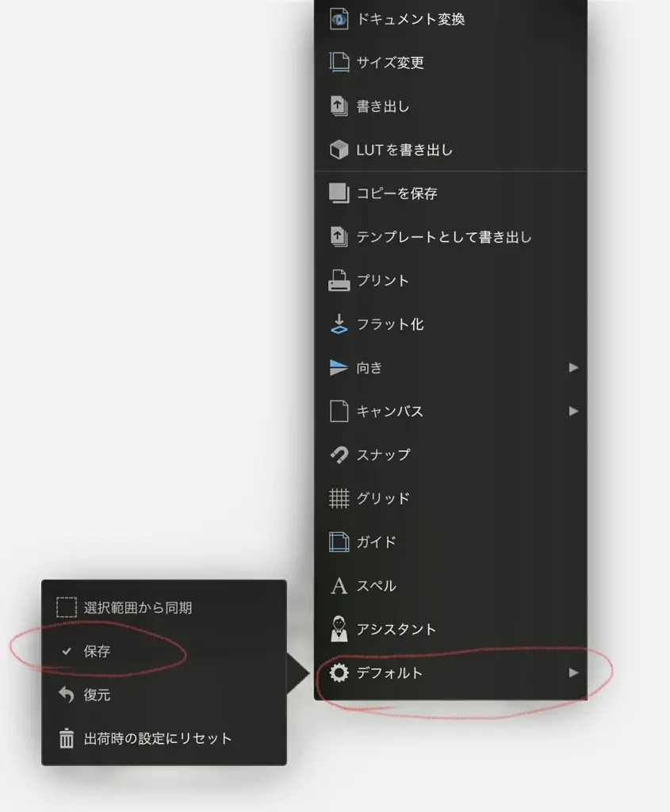670x812 pixels.
Task: Open ドキュメント変換 menu entry
Action: [x=450, y=19]
